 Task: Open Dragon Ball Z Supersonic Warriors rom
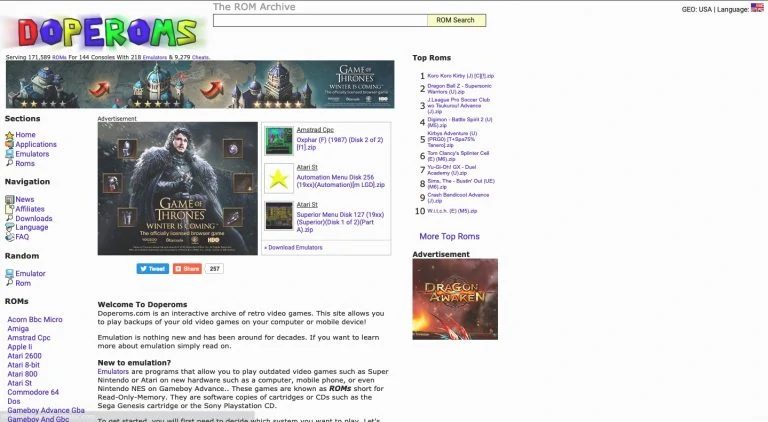(x=459, y=89)
